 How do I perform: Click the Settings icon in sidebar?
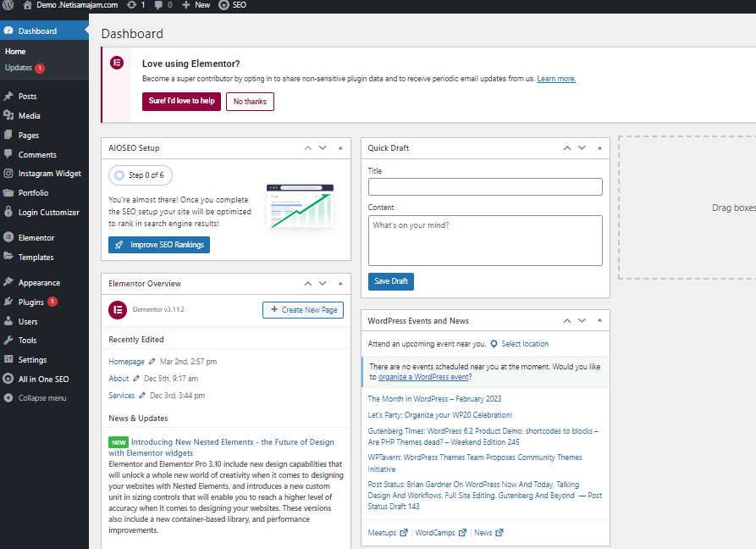pyautogui.click(x=8, y=359)
